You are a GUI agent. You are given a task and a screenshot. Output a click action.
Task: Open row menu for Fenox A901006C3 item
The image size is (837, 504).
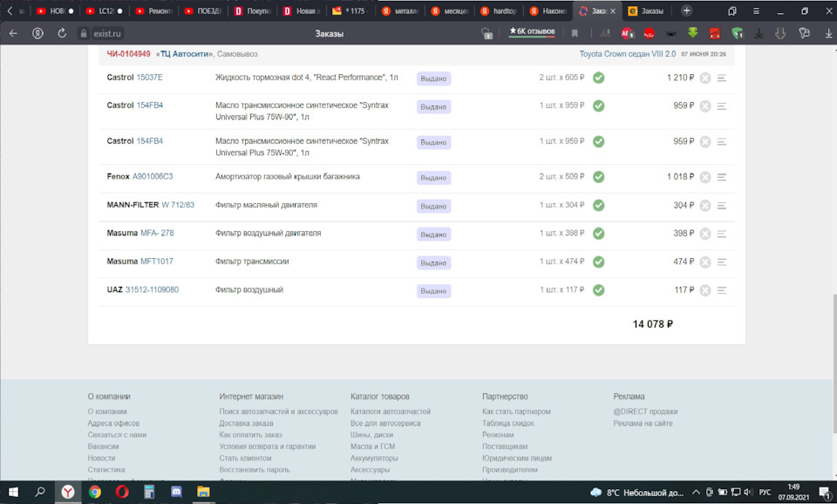pos(722,177)
